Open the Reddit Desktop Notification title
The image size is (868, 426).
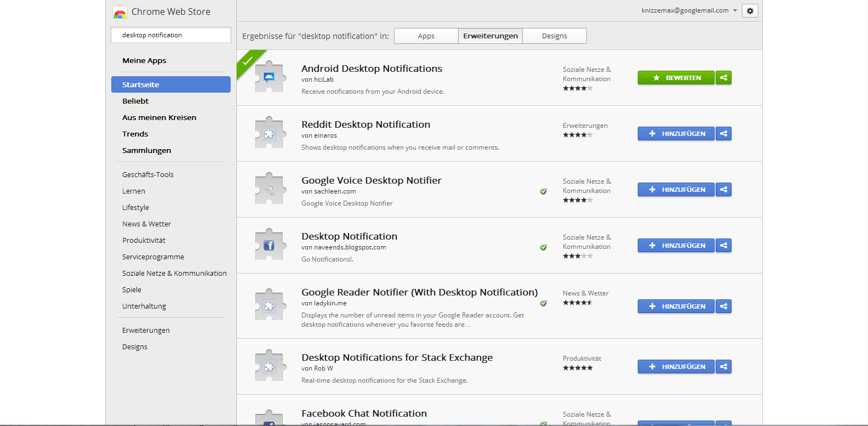(366, 124)
